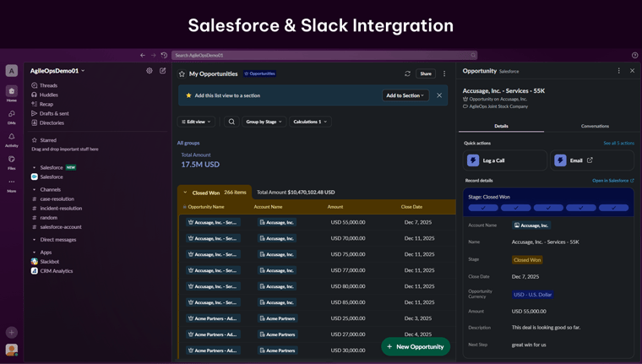The height and width of the screenshot is (364, 642).
Task: Collapse the Closed Won group
Action: tap(185, 193)
